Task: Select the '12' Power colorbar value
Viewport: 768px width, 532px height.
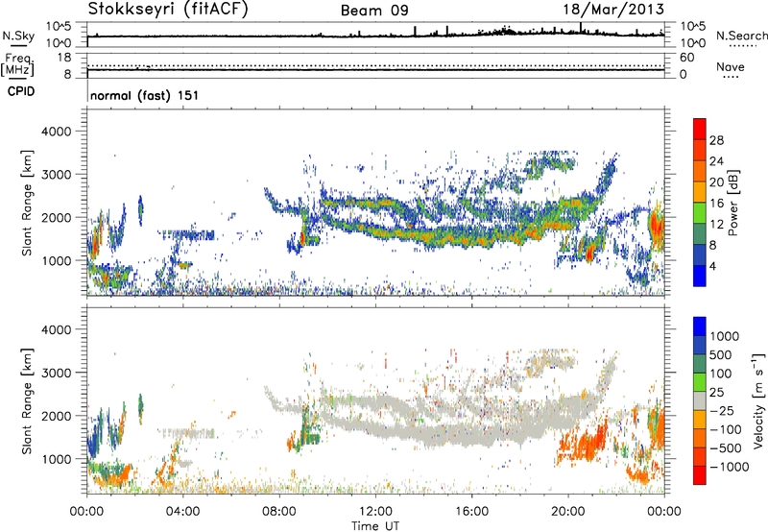Action: pos(716,225)
